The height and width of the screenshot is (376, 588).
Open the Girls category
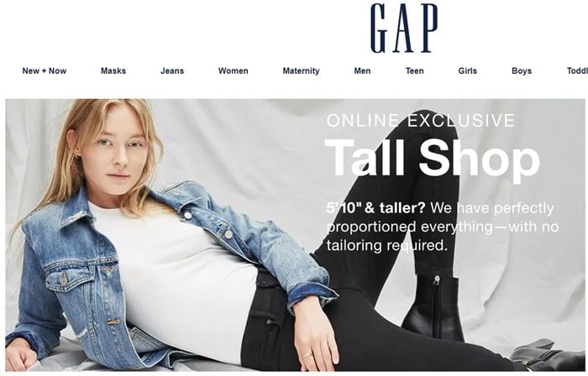[468, 70]
